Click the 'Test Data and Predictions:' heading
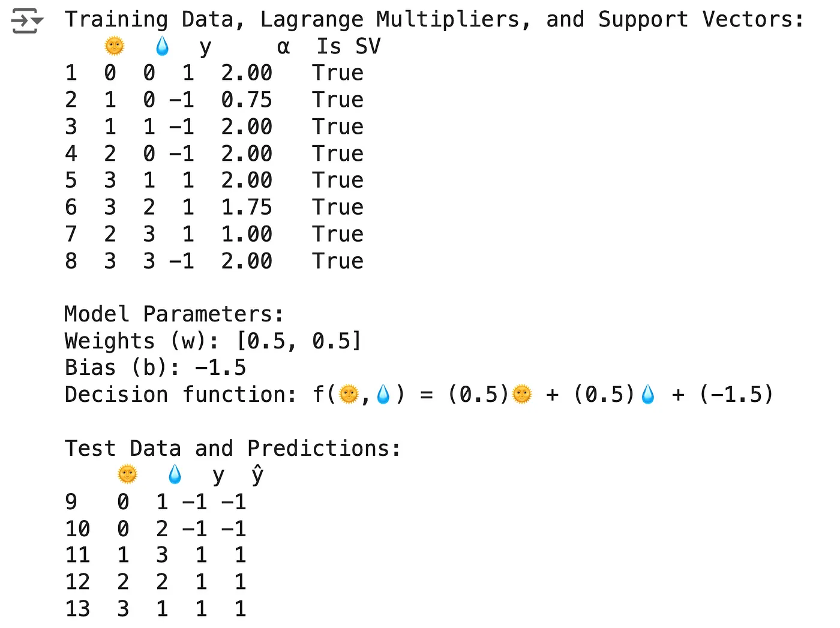Viewport: 840px width, 628px height. [x=232, y=448]
